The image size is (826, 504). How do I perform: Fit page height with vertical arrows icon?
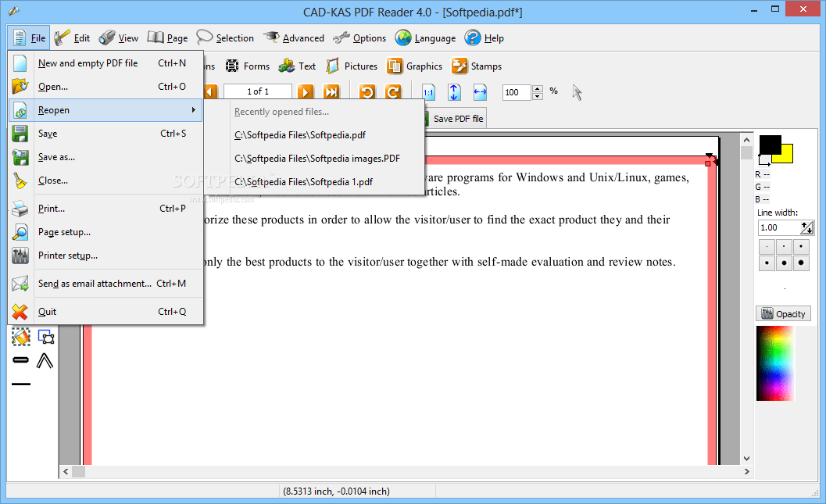tap(454, 92)
